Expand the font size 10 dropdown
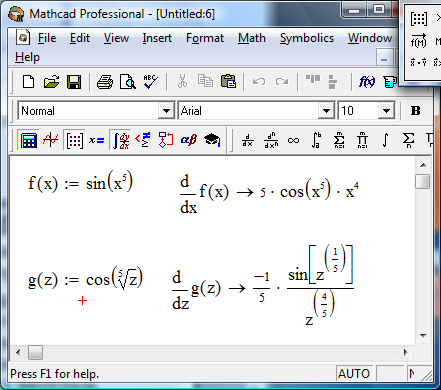Screen dimensions: 441x390 click(386, 111)
